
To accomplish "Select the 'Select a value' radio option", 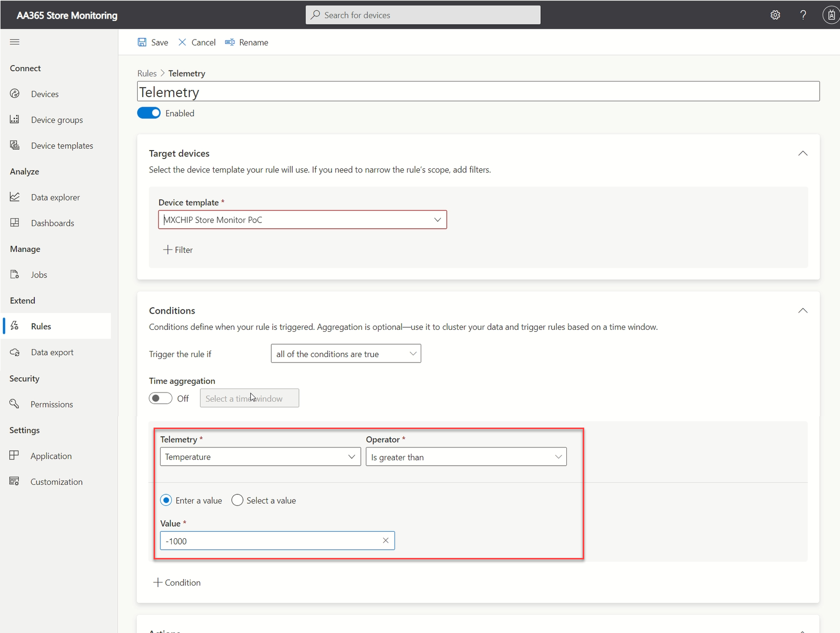I will (x=237, y=500).
